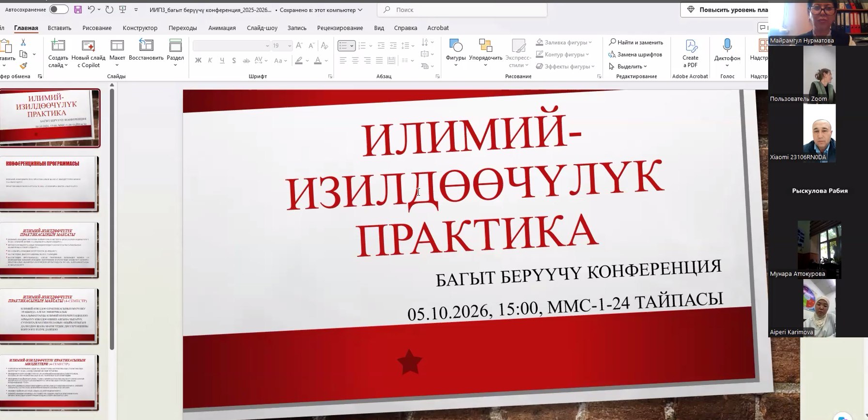
Task: Click Найти и заменить button
Action: [x=636, y=43]
